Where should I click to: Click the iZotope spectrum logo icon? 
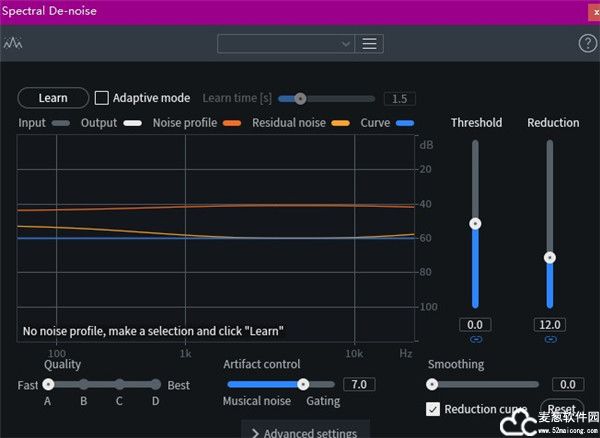[x=13, y=43]
